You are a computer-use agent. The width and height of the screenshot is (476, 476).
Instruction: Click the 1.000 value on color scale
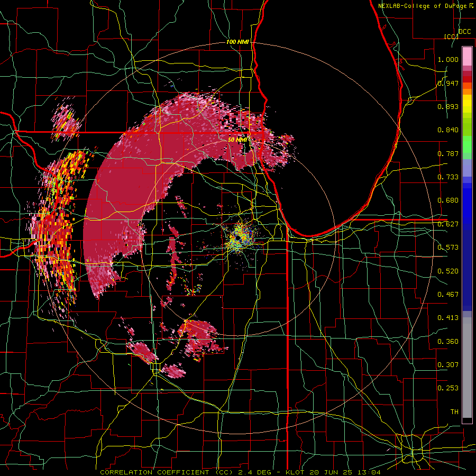(448, 59)
